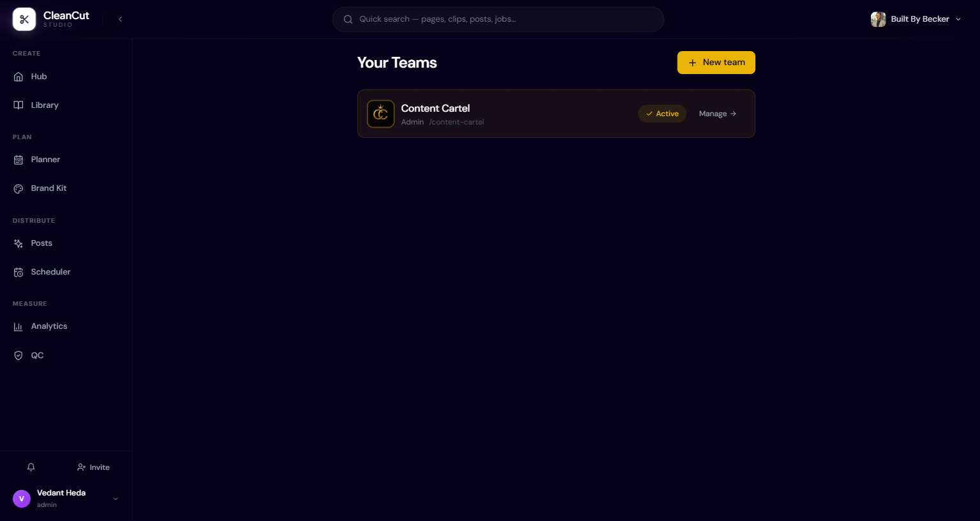Click the Manage link for Content Cartel
Viewport: 980px width, 521px height.
(x=718, y=114)
